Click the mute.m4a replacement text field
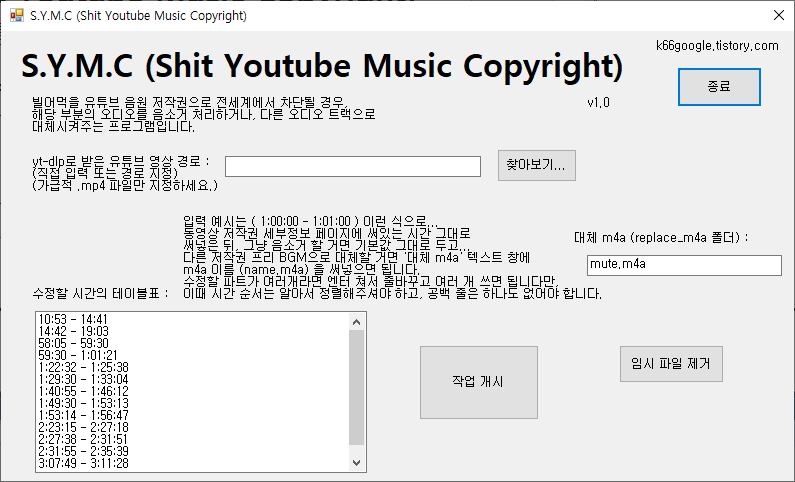The width and height of the screenshot is (795, 482). pyautogui.click(x=684, y=266)
